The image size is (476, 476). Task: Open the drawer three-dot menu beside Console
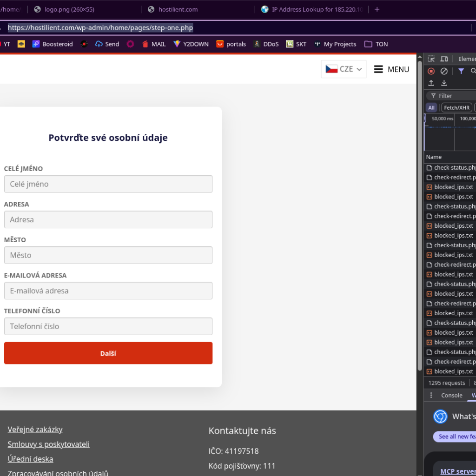click(x=431, y=395)
